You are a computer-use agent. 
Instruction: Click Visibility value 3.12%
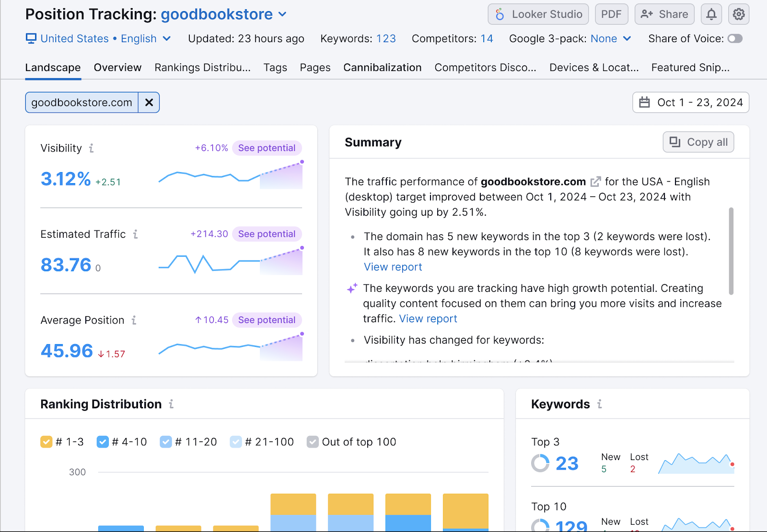66,179
